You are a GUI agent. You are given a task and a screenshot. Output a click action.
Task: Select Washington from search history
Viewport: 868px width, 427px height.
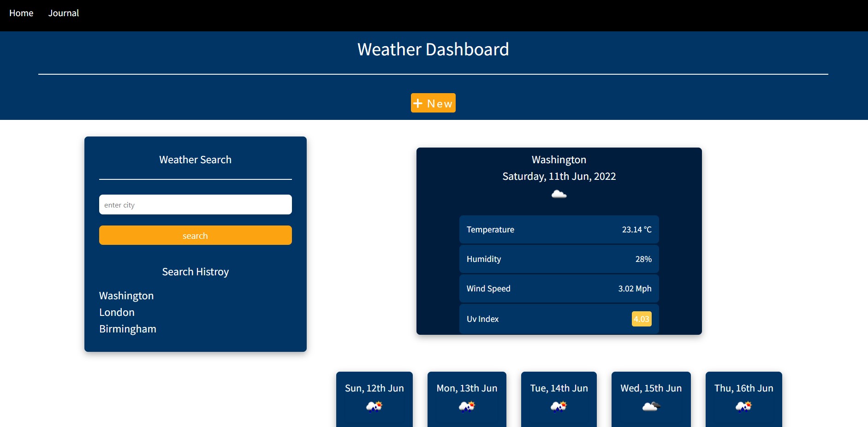coord(126,296)
